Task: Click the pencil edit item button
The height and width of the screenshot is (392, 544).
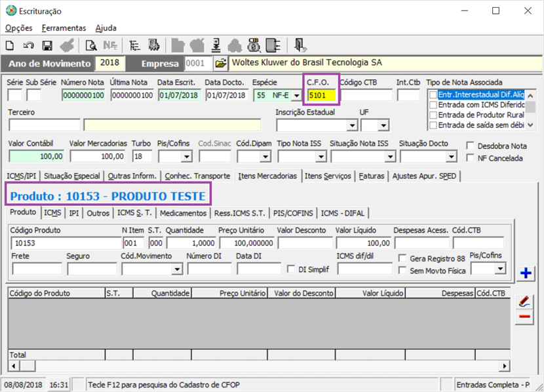Action: (x=524, y=302)
